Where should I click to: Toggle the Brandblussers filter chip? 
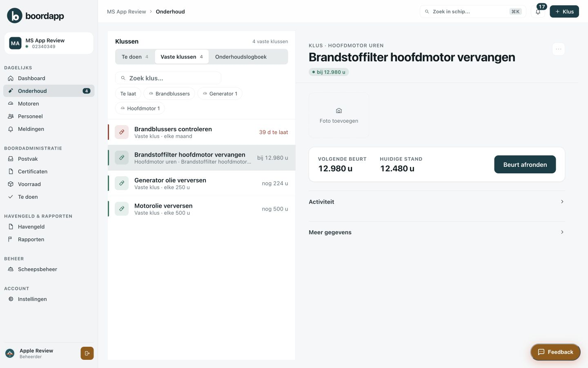tap(169, 94)
